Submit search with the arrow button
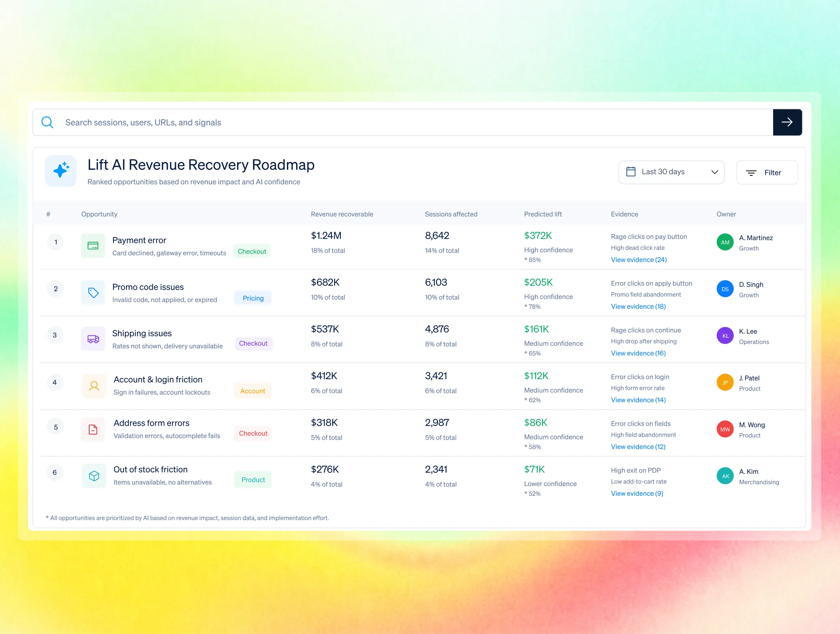 (x=787, y=122)
